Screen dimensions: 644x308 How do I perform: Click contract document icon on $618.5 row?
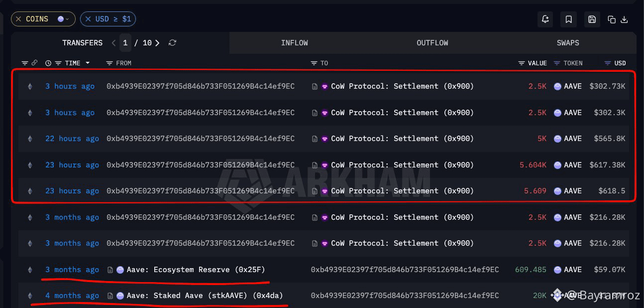click(315, 191)
